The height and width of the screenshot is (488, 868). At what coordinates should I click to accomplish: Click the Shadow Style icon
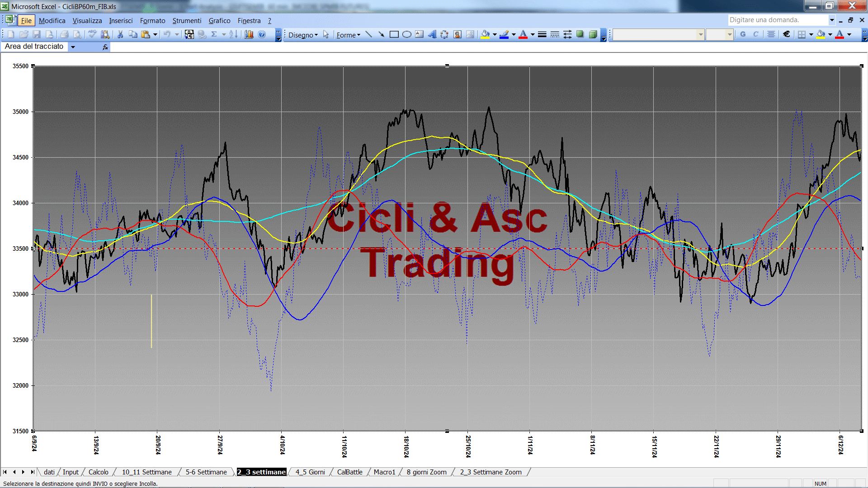point(580,34)
